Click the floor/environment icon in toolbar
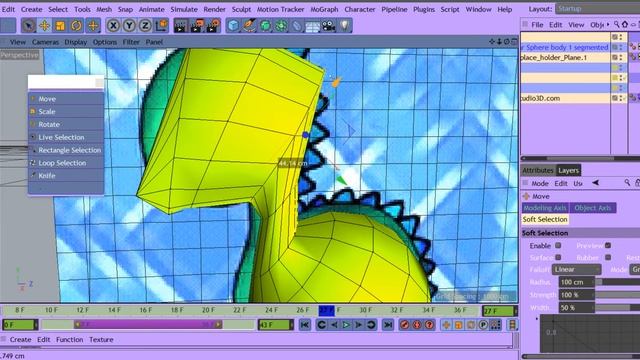Viewport: 640px width, 360px height. [x=313, y=26]
